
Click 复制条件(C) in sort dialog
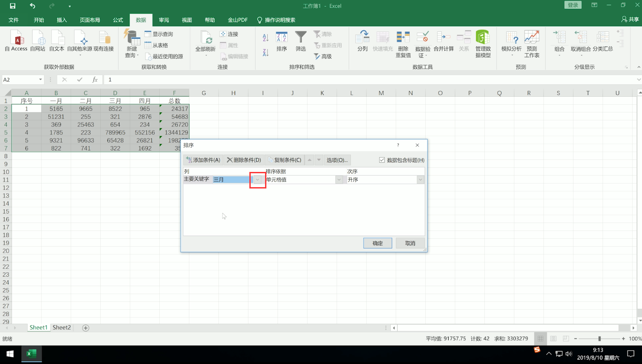(x=284, y=160)
